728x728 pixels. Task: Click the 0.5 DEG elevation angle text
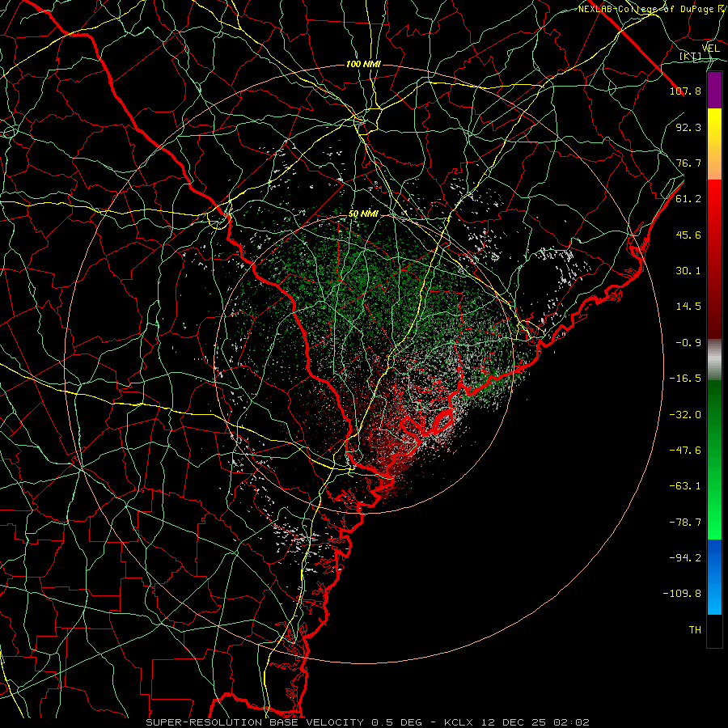coord(396,722)
